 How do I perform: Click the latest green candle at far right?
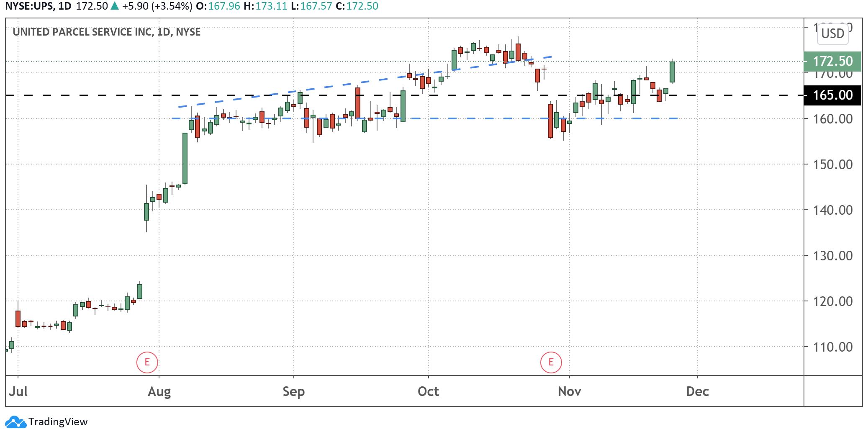point(672,72)
